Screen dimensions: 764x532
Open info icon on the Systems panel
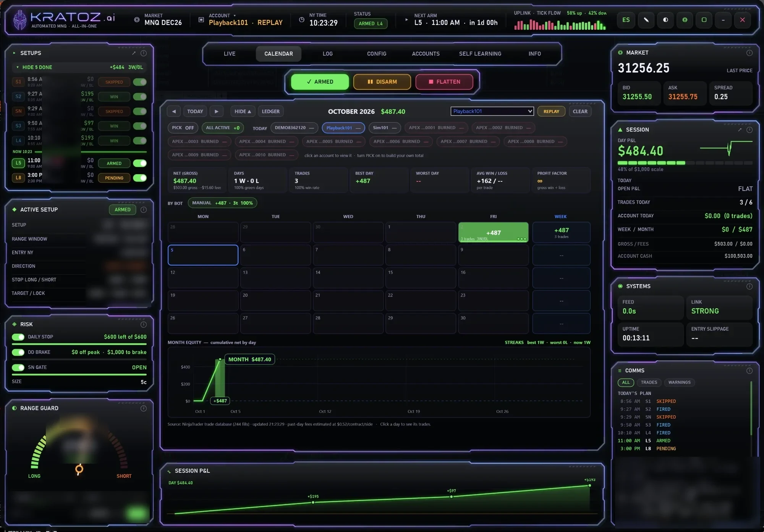tap(749, 286)
